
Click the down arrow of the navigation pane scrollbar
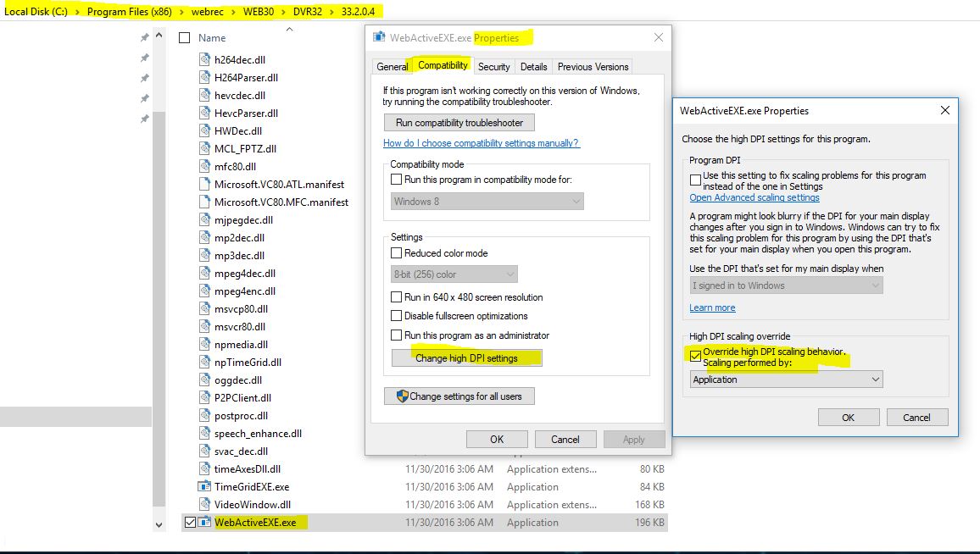[x=159, y=525]
